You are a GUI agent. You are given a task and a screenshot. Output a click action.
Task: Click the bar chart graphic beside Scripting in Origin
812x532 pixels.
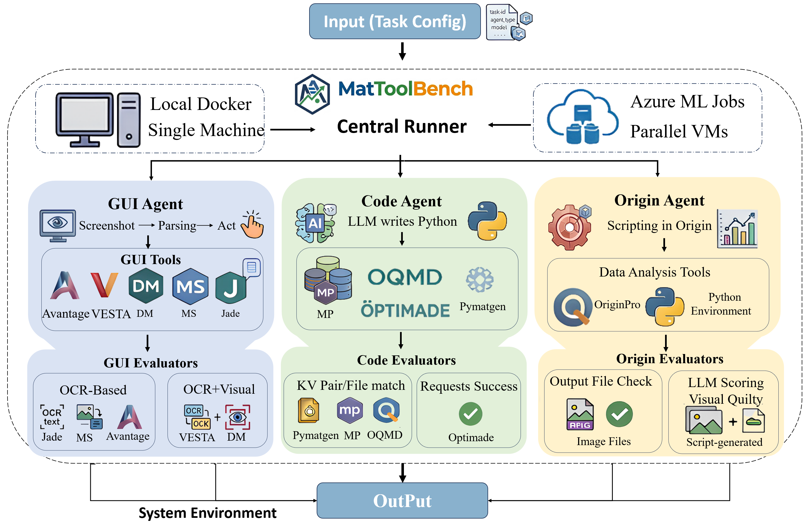pos(738,227)
